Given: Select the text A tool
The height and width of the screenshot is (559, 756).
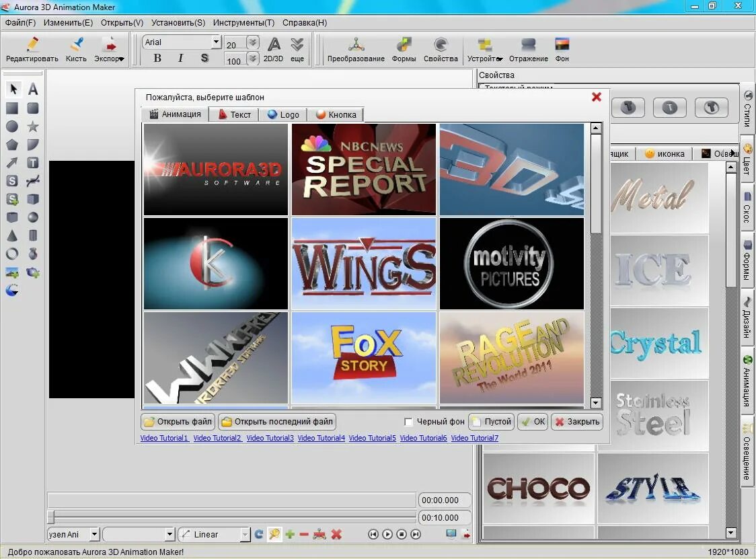Looking at the screenshot, I should (33, 89).
